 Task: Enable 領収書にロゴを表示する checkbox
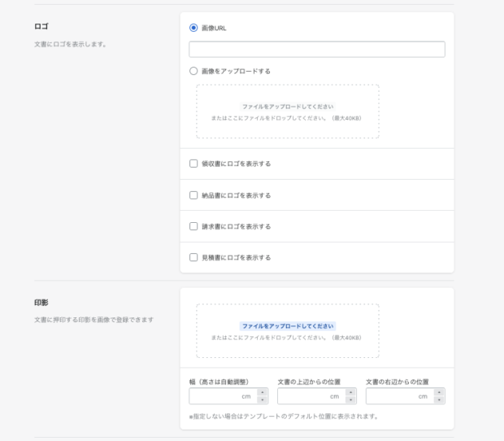coord(193,164)
